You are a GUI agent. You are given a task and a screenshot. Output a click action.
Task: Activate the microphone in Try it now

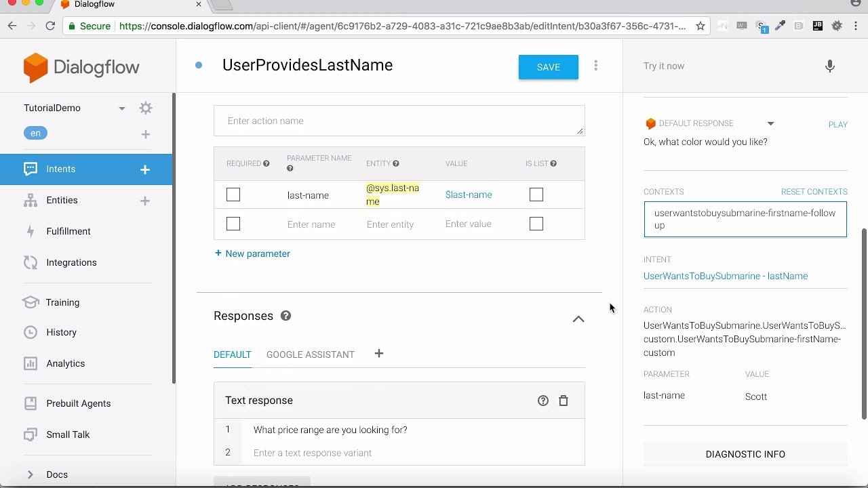(x=829, y=66)
